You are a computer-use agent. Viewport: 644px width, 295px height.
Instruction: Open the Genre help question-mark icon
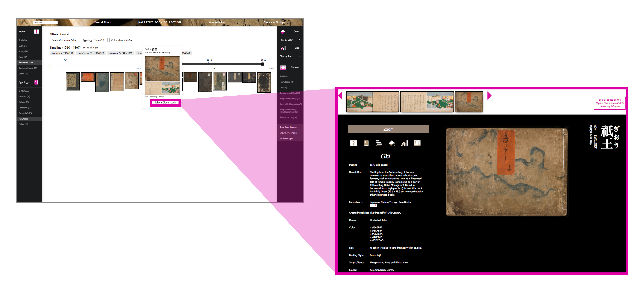(36, 32)
